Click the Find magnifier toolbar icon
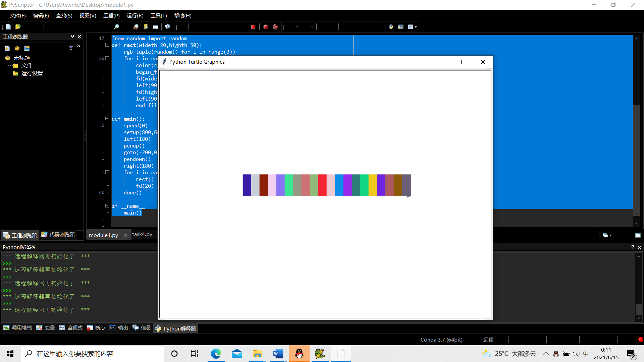Viewport: 644px width, 362px height. pyautogui.click(x=116, y=27)
